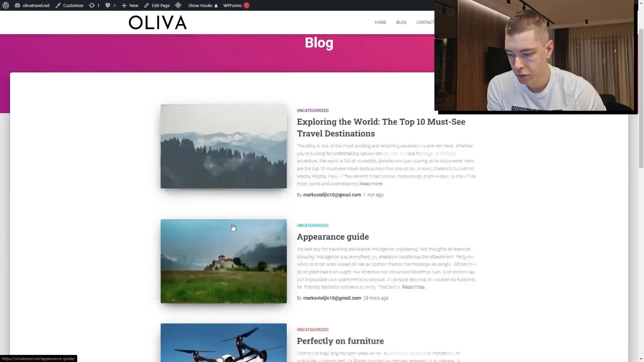Click Read more on Appearance guide
This screenshot has width=644, height=362.
tap(413, 287)
